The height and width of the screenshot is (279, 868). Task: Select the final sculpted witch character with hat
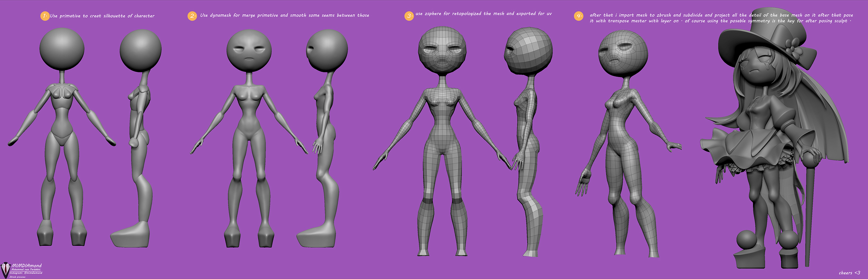(774, 139)
